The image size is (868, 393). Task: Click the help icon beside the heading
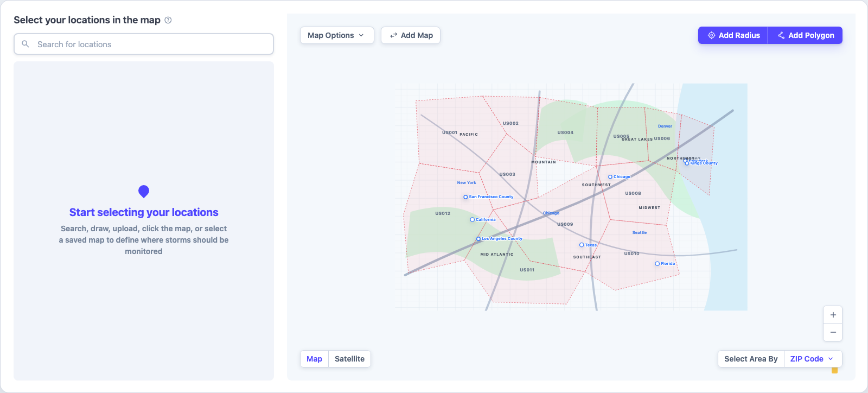pos(168,20)
